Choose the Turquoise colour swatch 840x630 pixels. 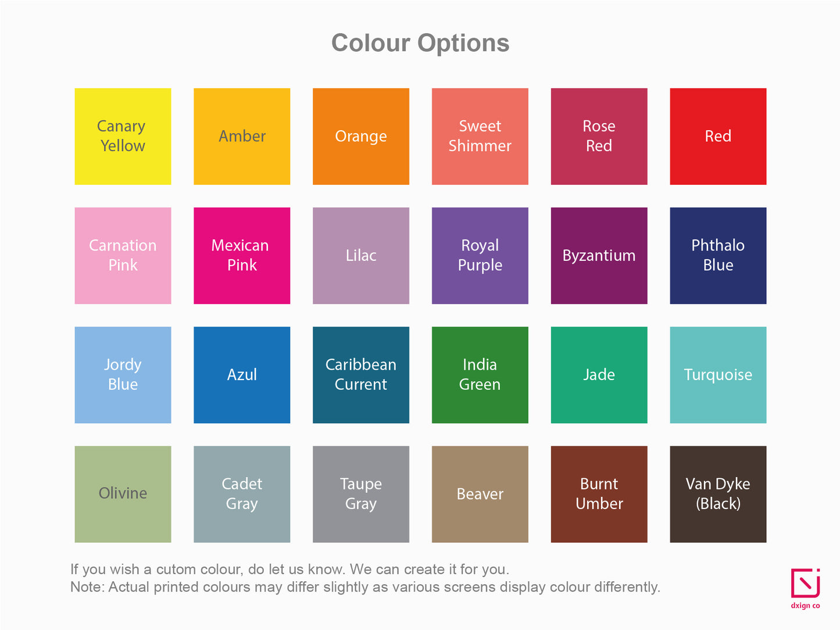point(718,375)
